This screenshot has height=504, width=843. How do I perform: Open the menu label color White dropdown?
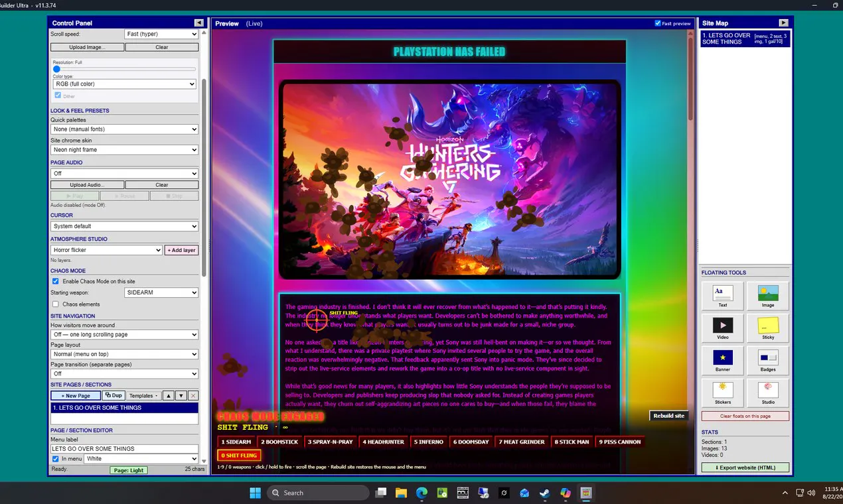tap(141, 459)
